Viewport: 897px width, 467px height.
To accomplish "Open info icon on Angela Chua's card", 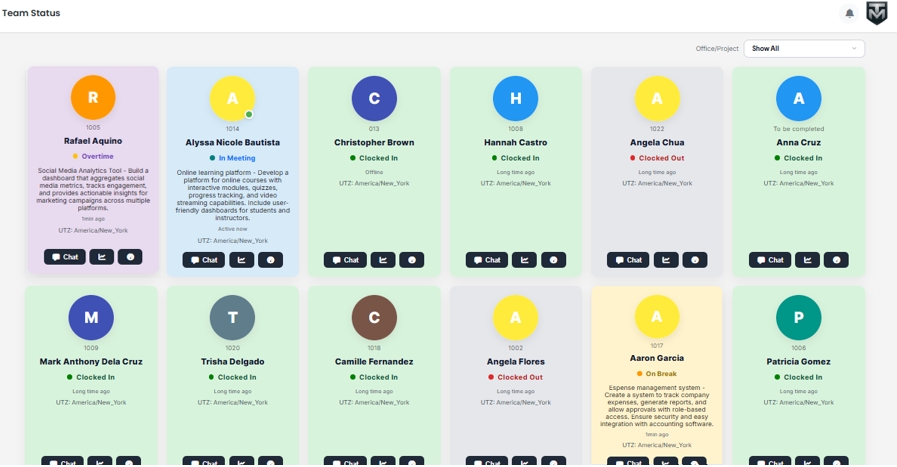I will (695, 260).
